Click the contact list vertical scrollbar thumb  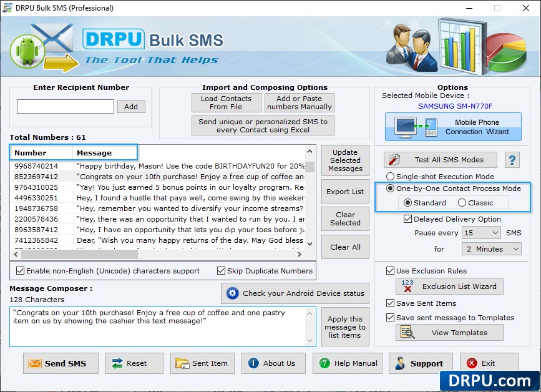(x=310, y=166)
